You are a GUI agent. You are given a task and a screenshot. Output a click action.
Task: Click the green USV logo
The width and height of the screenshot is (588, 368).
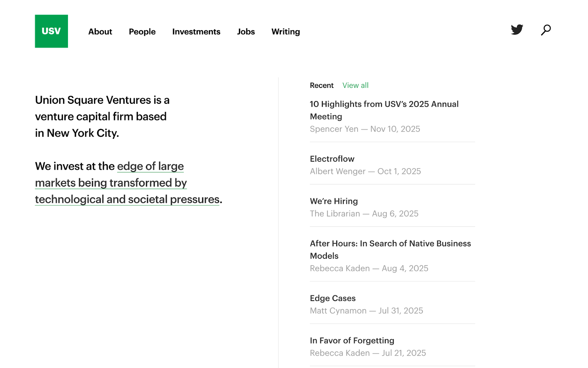51,31
